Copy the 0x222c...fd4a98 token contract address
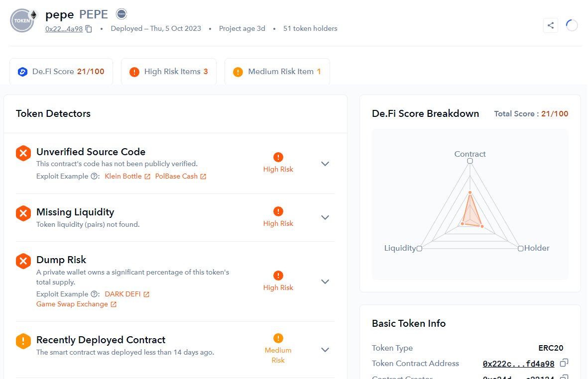Image resolution: width=588 pixels, height=379 pixels. tap(564, 363)
